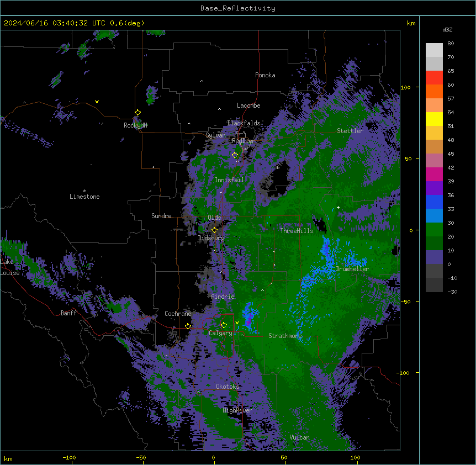Click the purple 10 dBZ legend swatch
Viewport: 476px width, 465px height.
[x=434, y=257]
